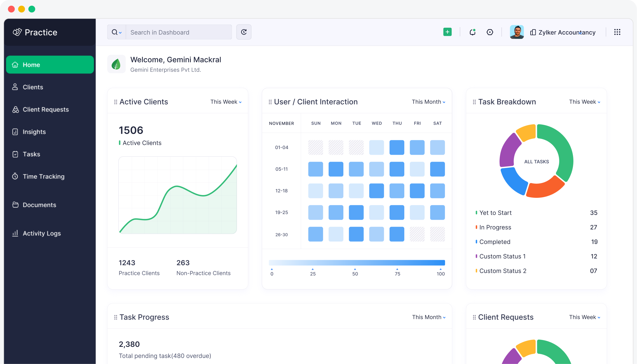Click the Custom Status 1 legend row
Screen dimensions: 637x364
pyautogui.click(x=536, y=256)
